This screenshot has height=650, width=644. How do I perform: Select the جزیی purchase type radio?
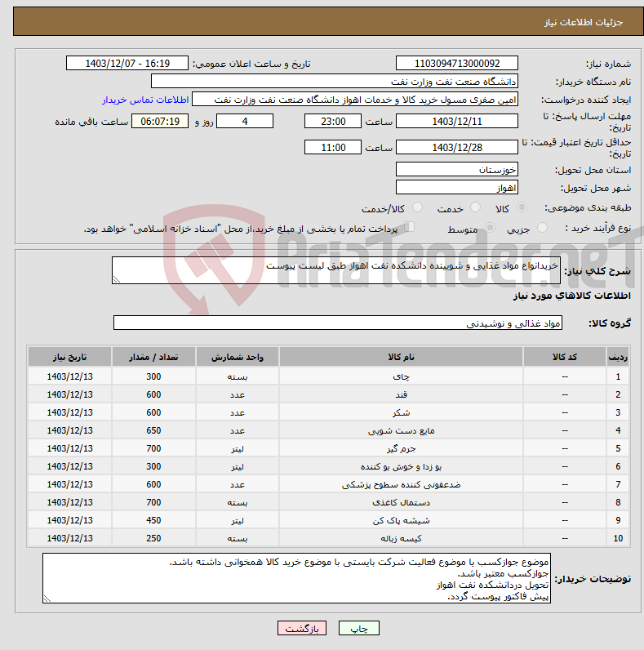click(542, 228)
